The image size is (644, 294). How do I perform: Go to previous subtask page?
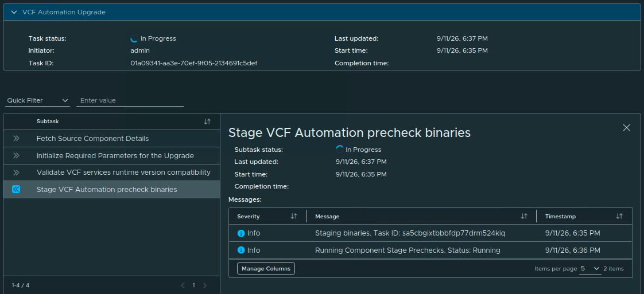coord(183,285)
